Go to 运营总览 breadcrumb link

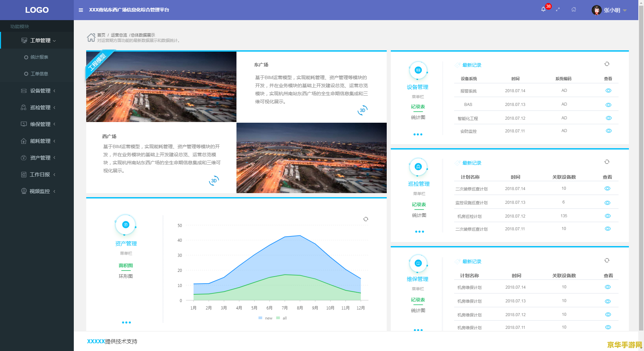tap(119, 35)
